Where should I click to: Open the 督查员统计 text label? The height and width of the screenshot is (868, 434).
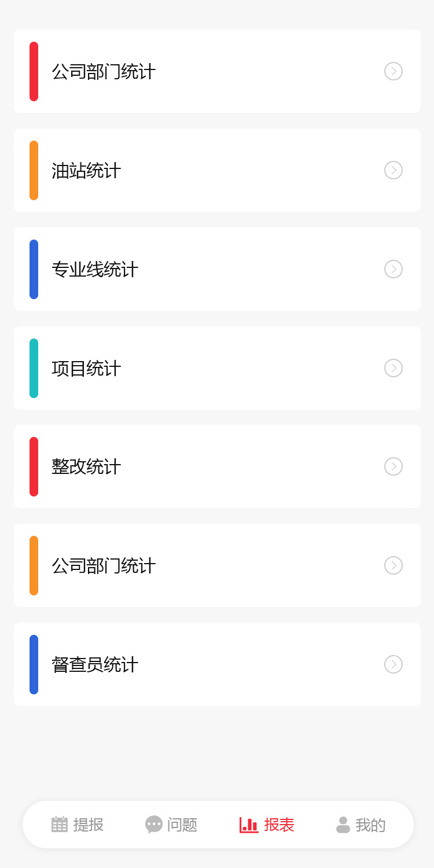95,665
